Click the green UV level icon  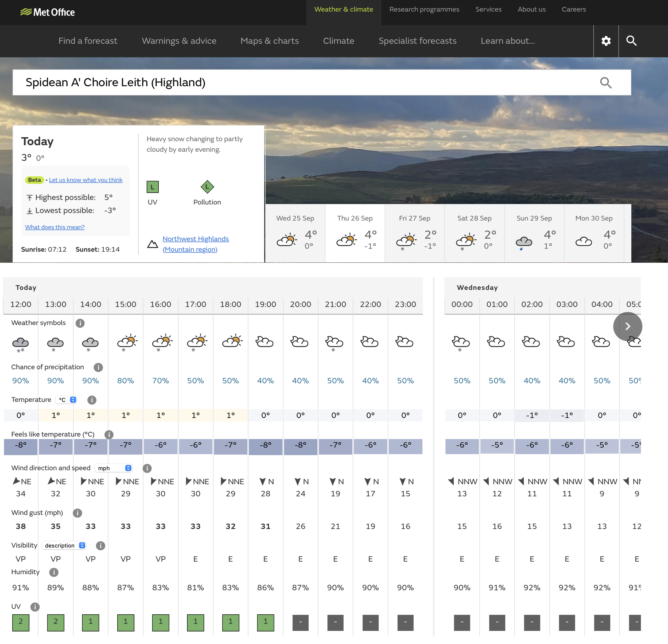152,187
